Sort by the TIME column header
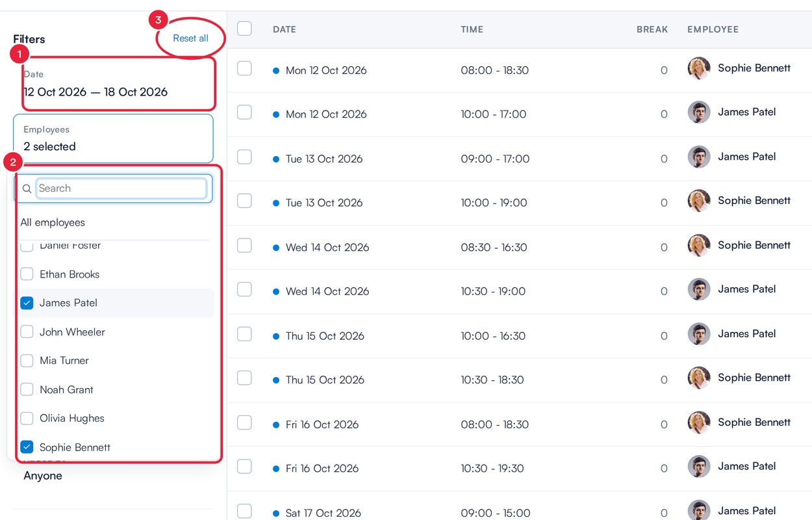 (x=472, y=29)
